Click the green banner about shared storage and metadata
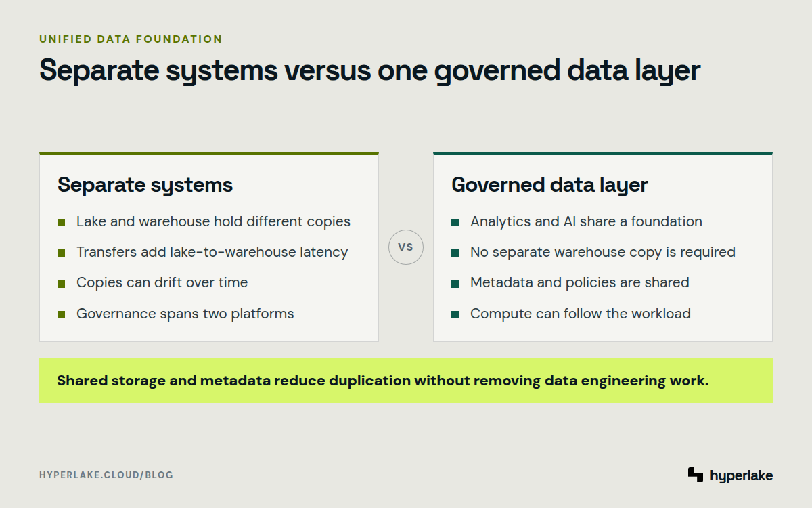 (405, 381)
